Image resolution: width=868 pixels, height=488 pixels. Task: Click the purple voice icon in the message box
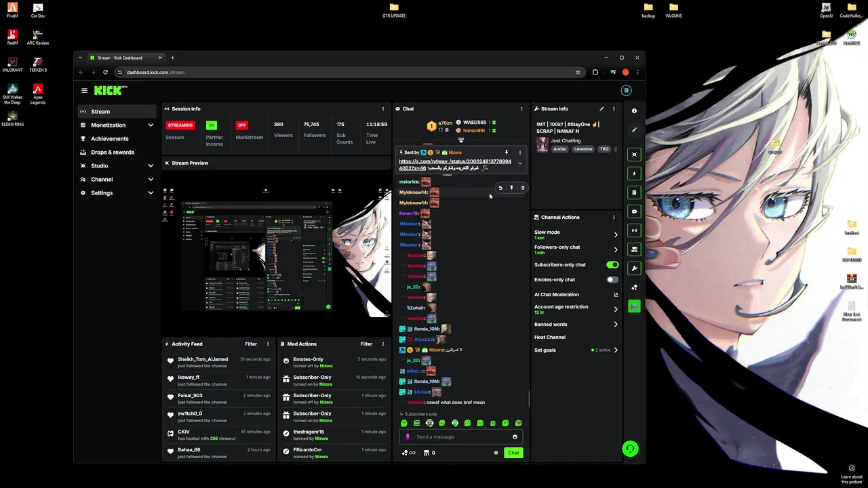(x=408, y=437)
